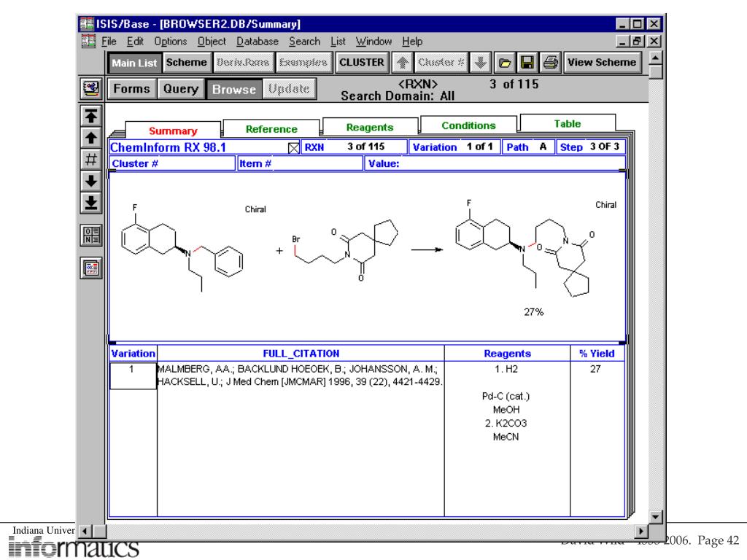Click the Forms mode button
This screenshot has width=747, height=560.
click(x=131, y=88)
